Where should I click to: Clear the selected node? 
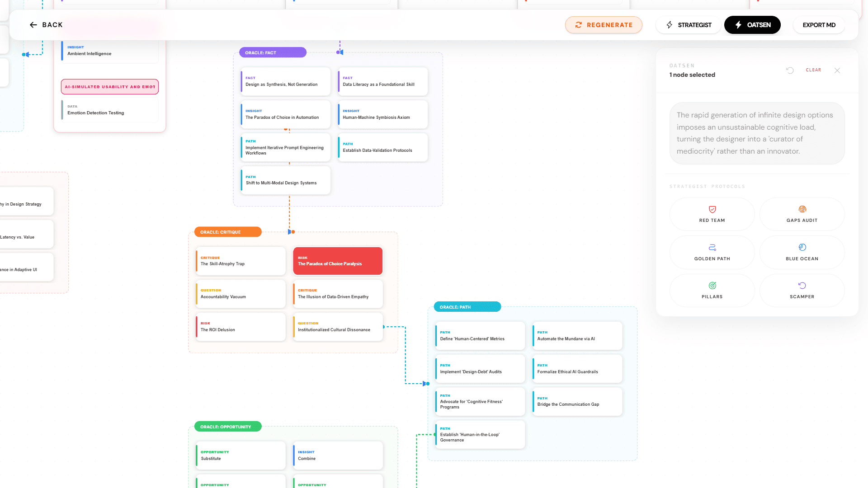click(813, 70)
